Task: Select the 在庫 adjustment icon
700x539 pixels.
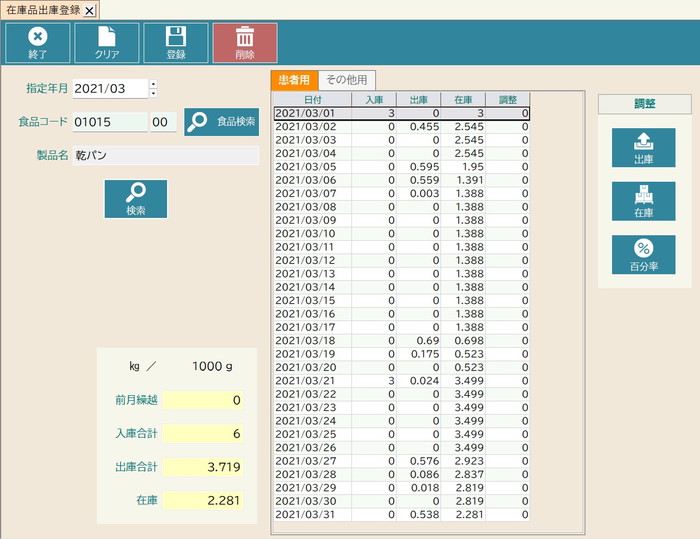Action: [643, 201]
